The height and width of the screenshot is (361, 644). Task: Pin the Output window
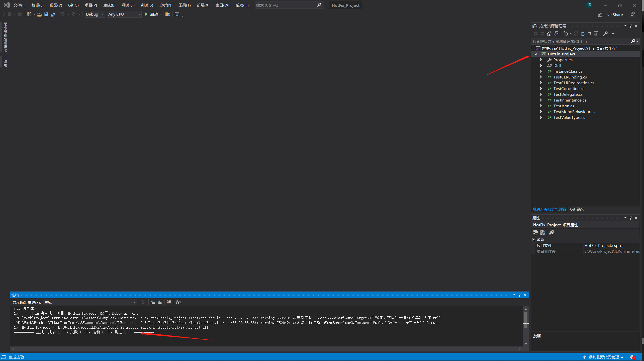click(519, 295)
